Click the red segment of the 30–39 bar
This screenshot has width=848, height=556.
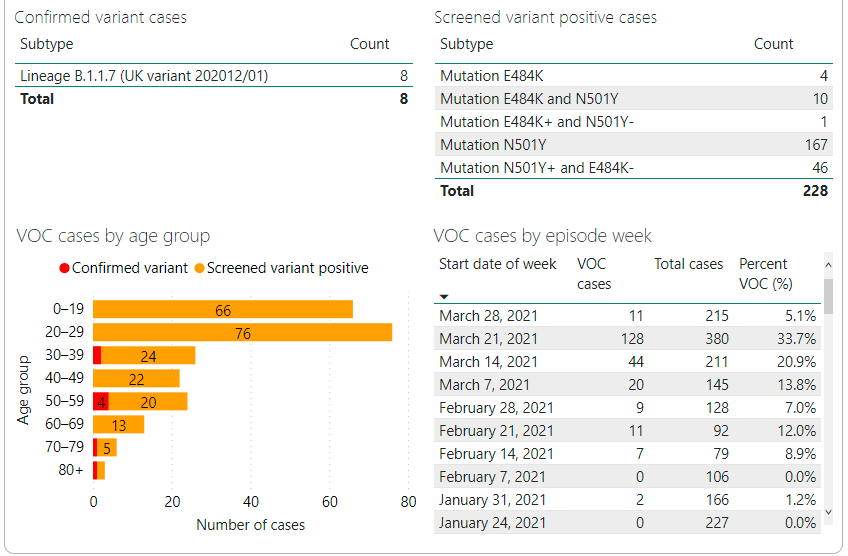[97, 355]
